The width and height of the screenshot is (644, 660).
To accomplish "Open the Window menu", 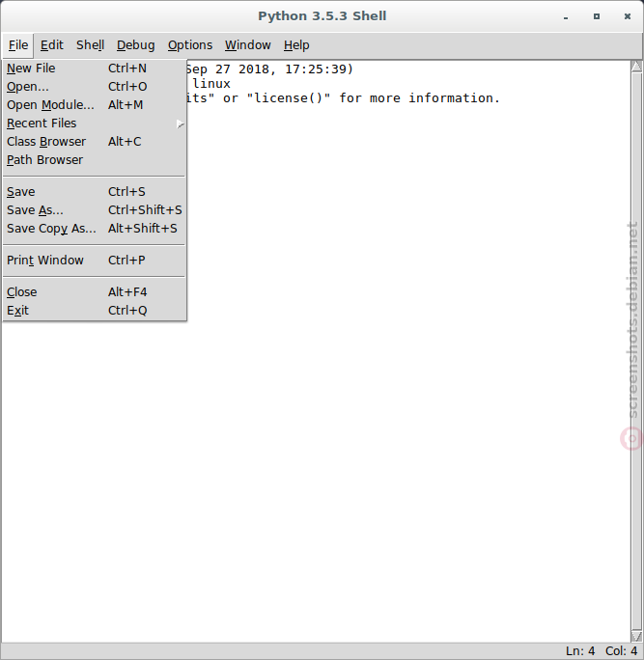I will click(248, 45).
